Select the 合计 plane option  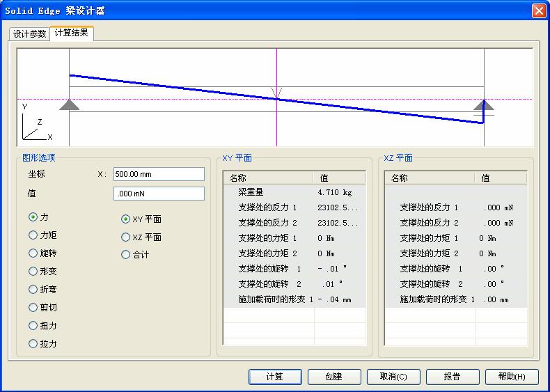point(126,255)
